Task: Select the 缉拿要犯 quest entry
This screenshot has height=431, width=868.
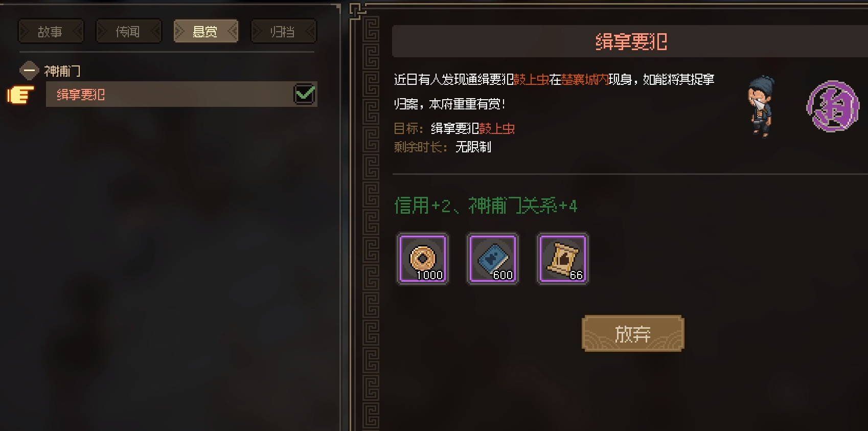Action: click(x=181, y=94)
